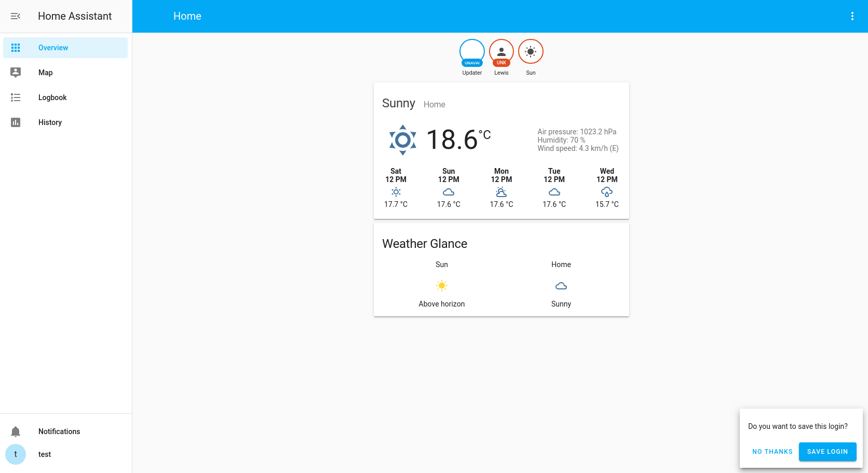Open the Logbook page from the sidebar
Viewport: 868px width, 473px height.
52,97
